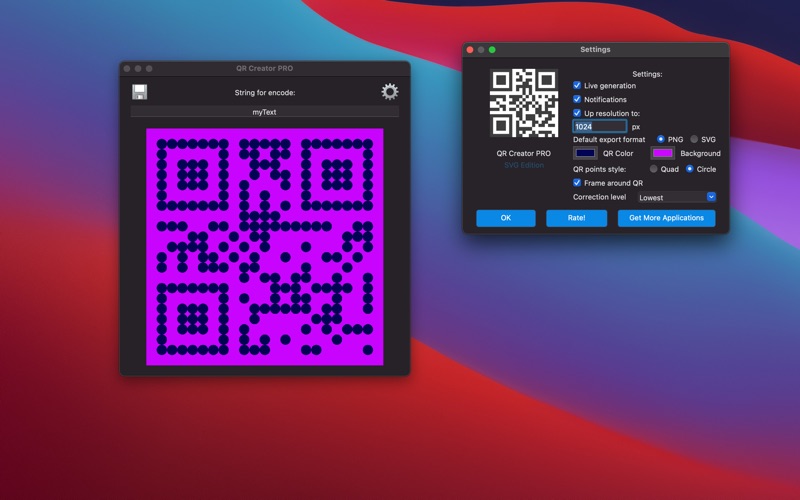This screenshot has width=800, height=500.
Task: Click the generated purple QR code image
Action: pos(265,247)
